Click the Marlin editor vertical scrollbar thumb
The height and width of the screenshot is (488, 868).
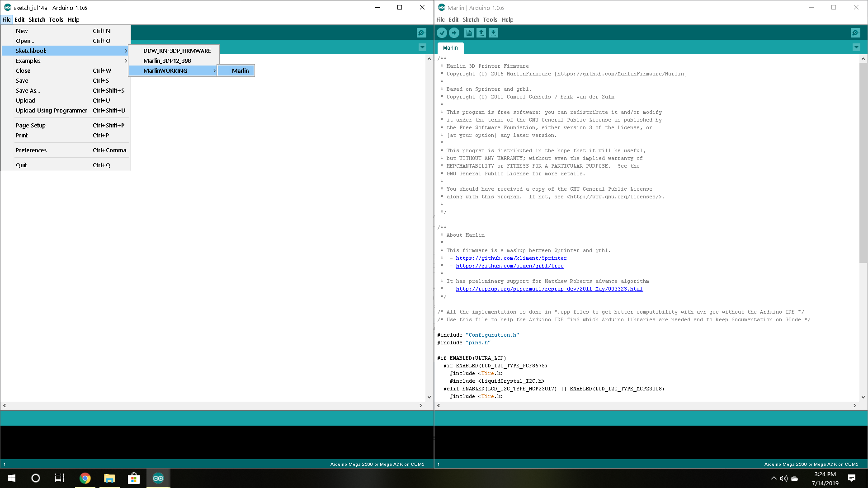[863, 163]
